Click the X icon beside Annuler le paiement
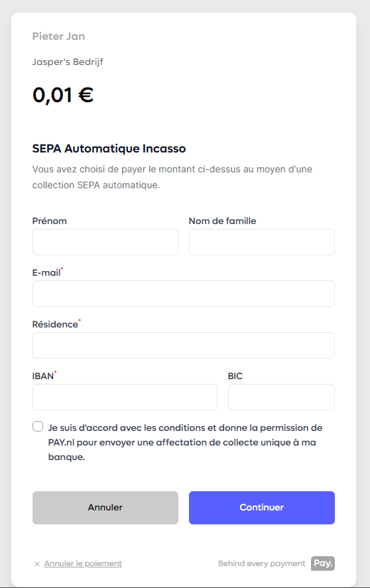 click(x=36, y=564)
